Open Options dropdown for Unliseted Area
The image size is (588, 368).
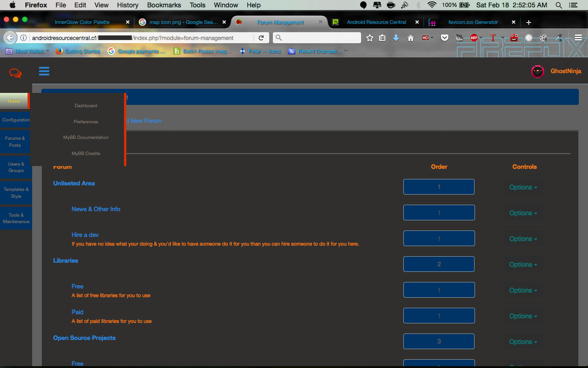point(523,187)
